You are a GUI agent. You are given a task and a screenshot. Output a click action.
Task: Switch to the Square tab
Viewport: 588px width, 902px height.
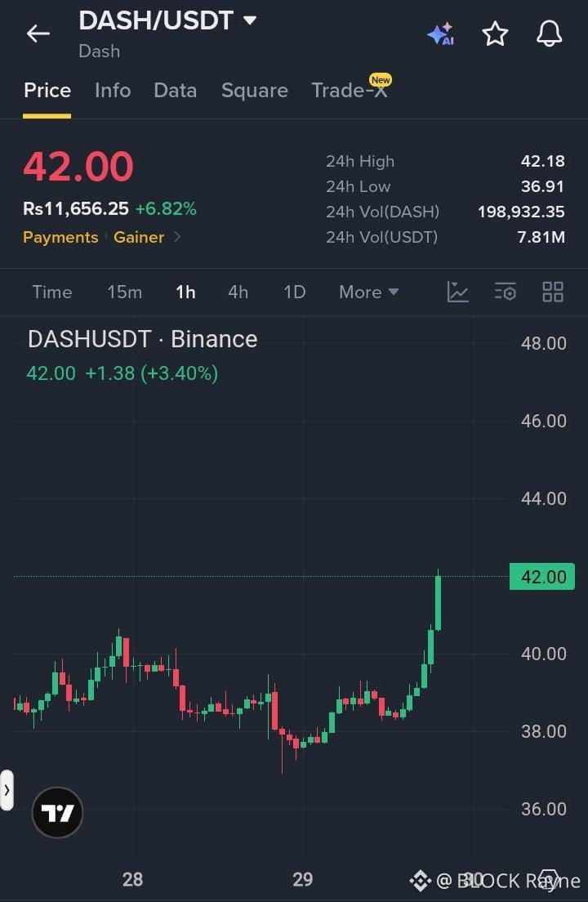pos(255,91)
